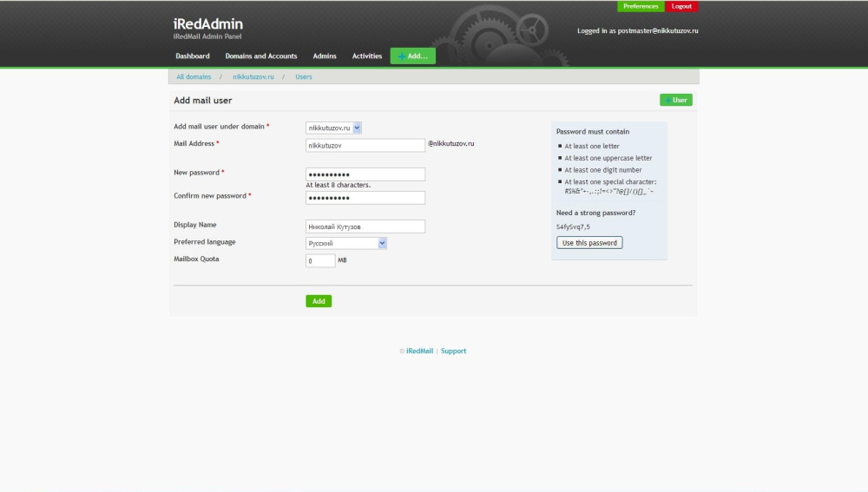Click into the New password field
This screenshot has width=868, height=492.
[365, 174]
